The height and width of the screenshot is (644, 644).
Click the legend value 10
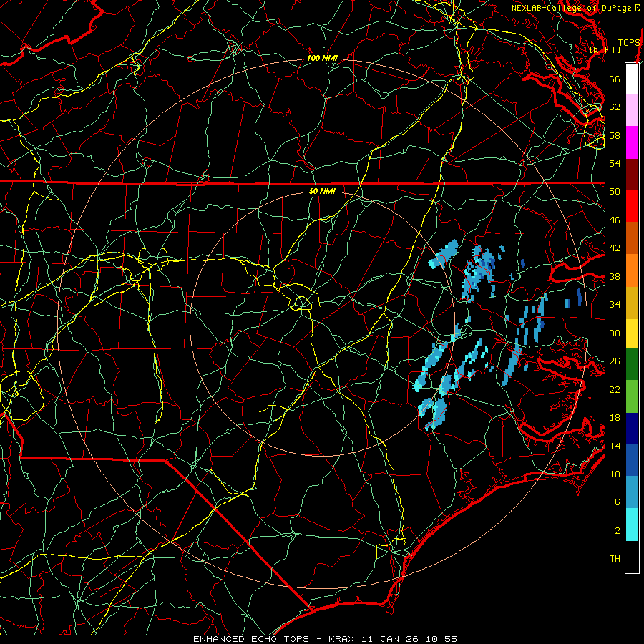point(615,474)
